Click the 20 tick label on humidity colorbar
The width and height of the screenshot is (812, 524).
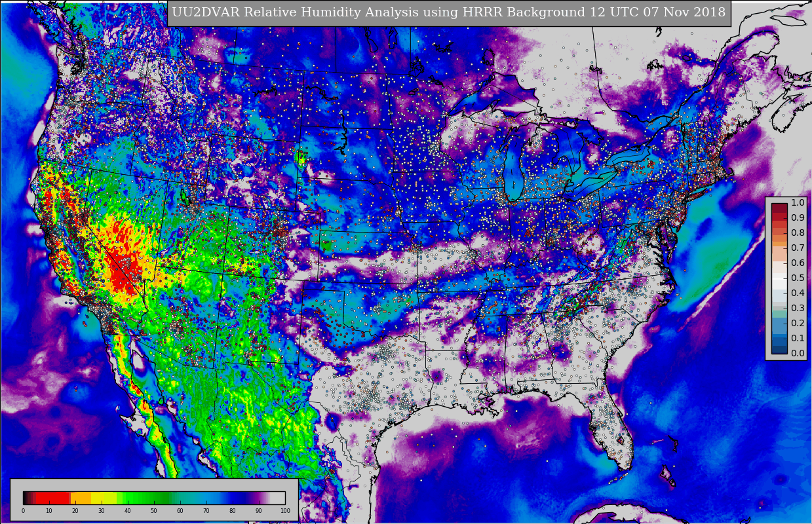[x=75, y=511]
